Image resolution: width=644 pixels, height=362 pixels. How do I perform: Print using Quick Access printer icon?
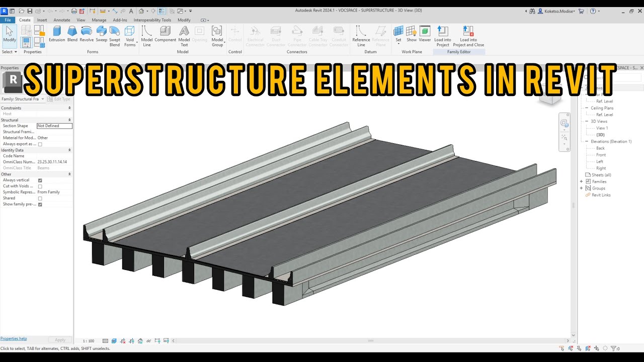(x=74, y=11)
